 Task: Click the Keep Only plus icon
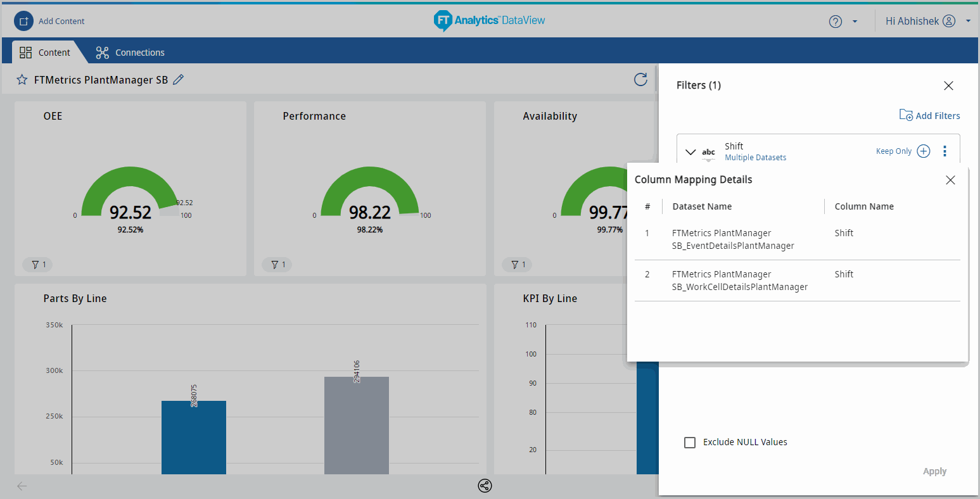[924, 151]
